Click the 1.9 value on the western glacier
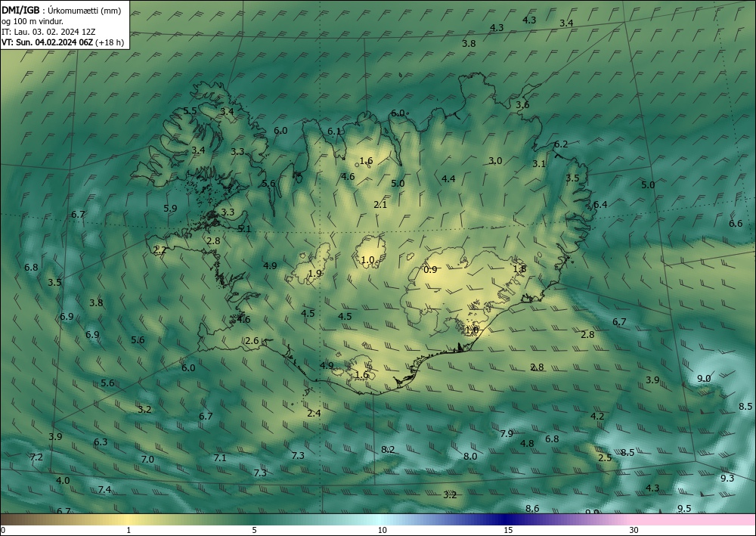The image size is (756, 536). (x=314, y=274)
